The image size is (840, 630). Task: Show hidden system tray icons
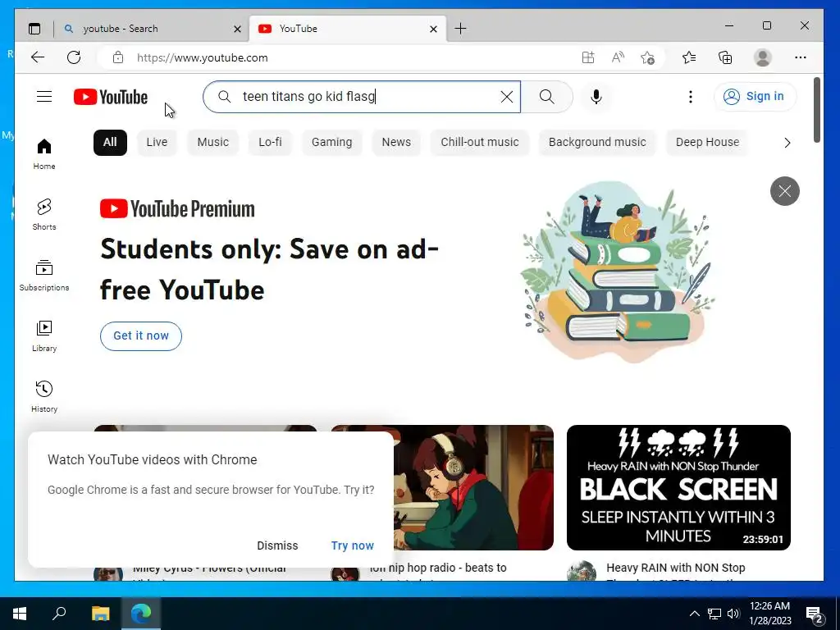(x=694, y=614)
